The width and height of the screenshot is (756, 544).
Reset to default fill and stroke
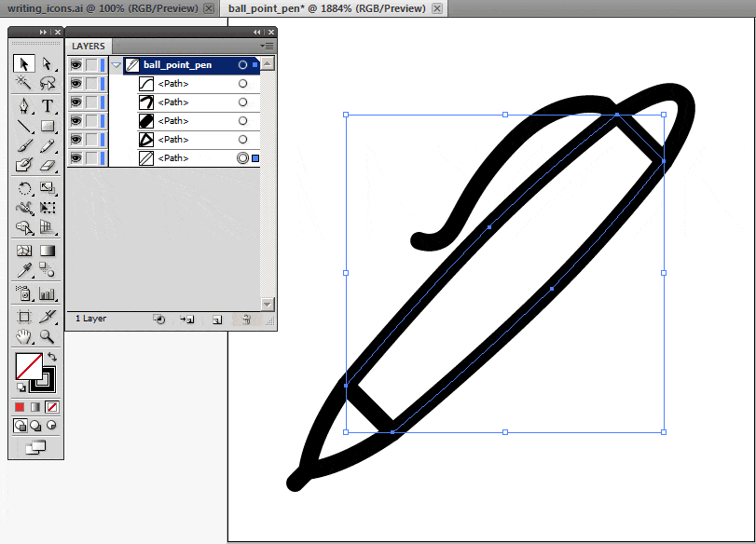click(21, 388)
